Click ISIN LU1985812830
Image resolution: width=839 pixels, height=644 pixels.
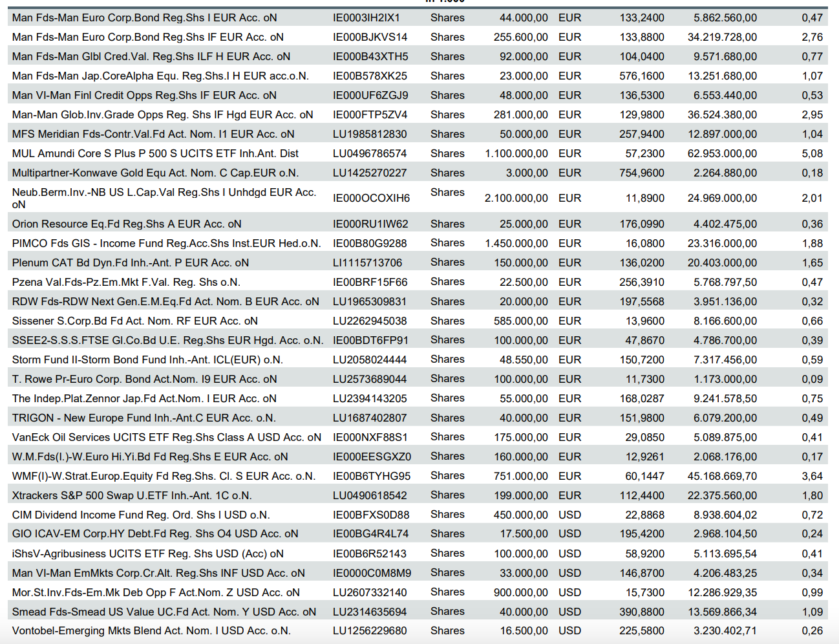(370, 134)
